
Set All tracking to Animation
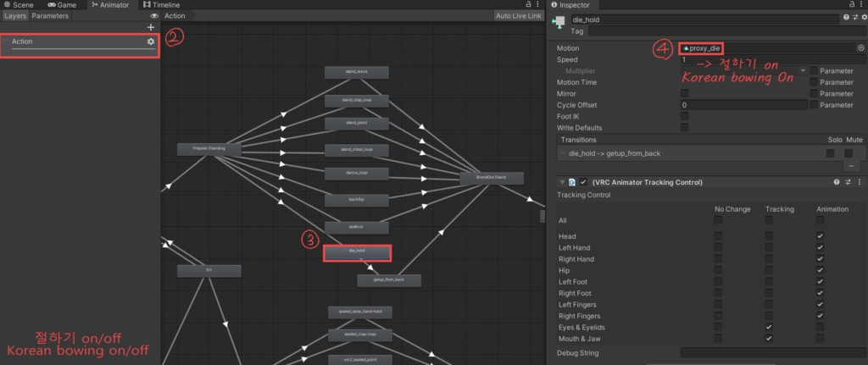pos(820,220)
